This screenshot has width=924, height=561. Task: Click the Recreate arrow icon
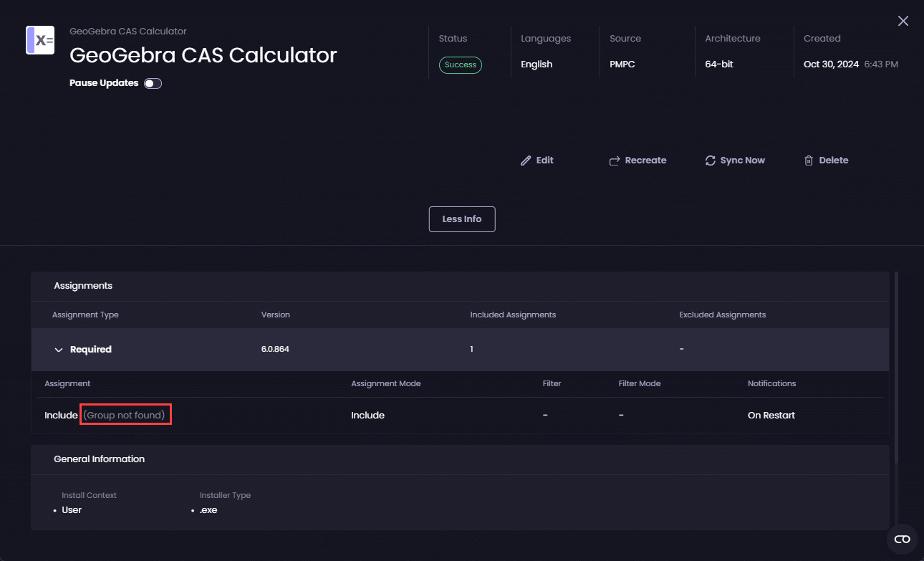pyautogui.click(x=614, y=160)
